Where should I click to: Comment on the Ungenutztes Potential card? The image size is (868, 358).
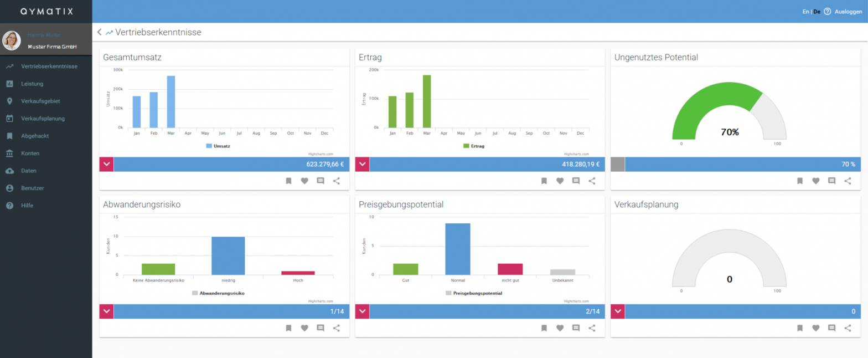[832, 181]
